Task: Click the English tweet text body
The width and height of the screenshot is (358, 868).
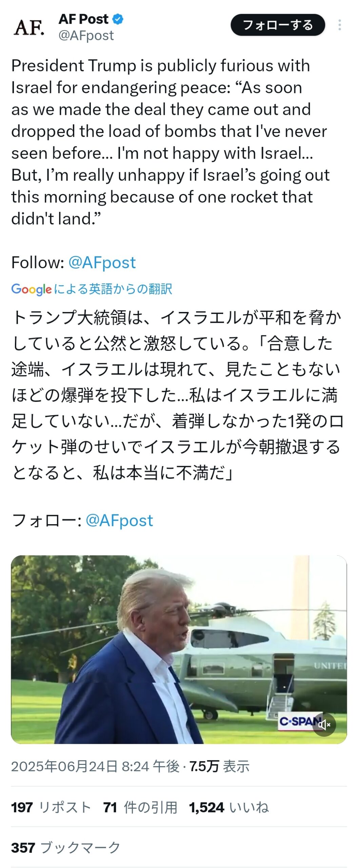Action: click(170, 142)
